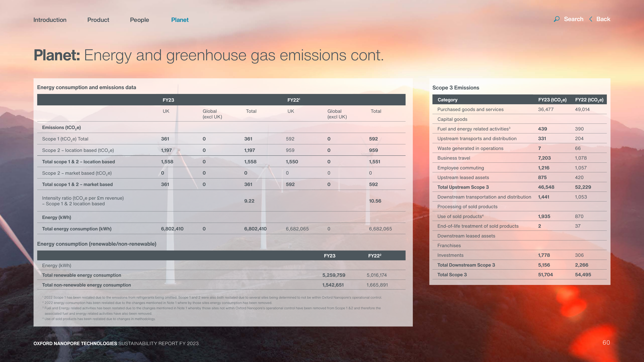Select 'Total scope 1 & 2 – location based' label
Screen dimensions: 644x362
79,162
